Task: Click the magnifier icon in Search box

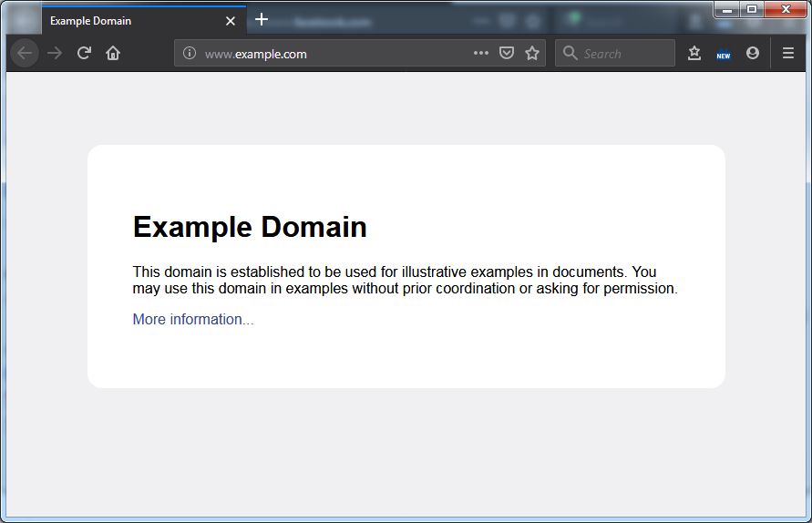Action: (x=570, y=54)
